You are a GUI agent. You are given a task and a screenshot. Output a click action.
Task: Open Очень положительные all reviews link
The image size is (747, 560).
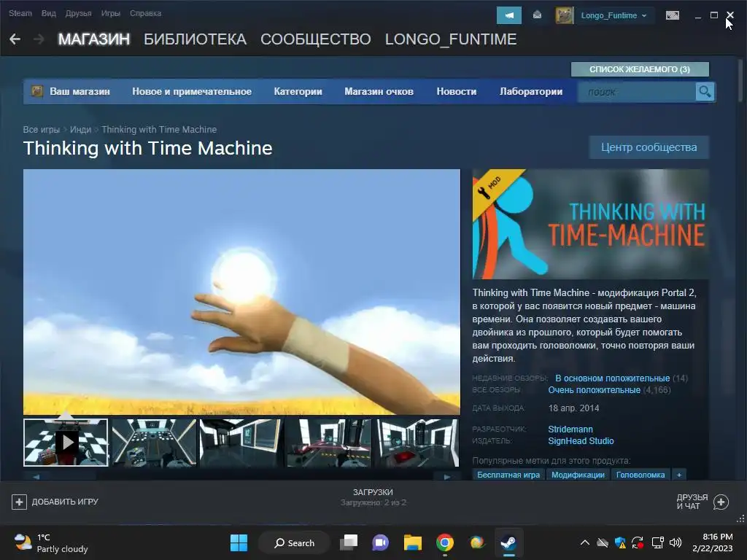594,390
